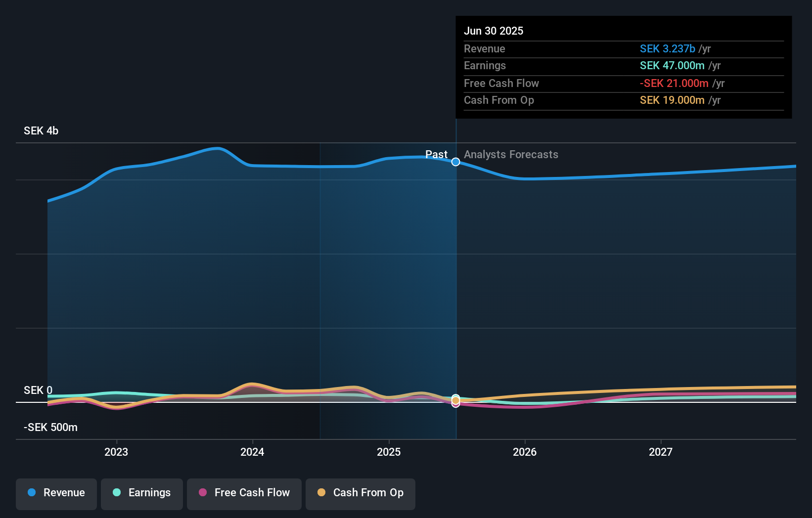This screenshot has height=518, width=812.
Task: Select the revenue marker on the Past boundary
Action: pos(455,162)
